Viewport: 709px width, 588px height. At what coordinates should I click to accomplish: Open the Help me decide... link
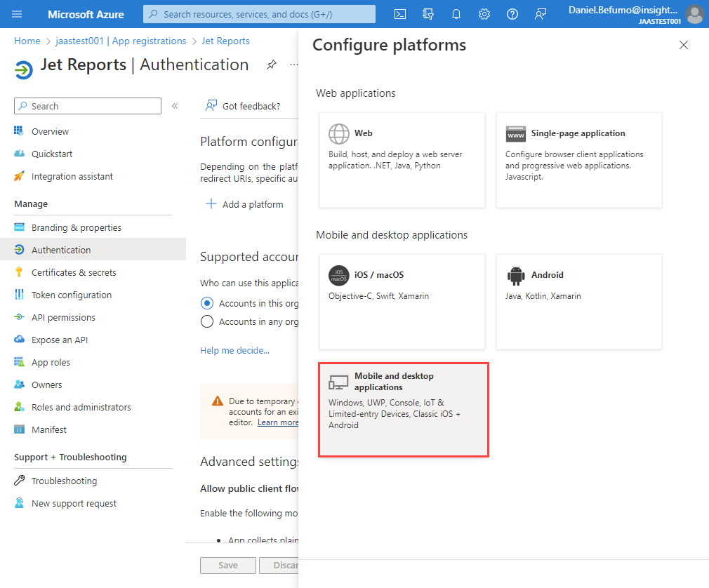tap(234, 350)
